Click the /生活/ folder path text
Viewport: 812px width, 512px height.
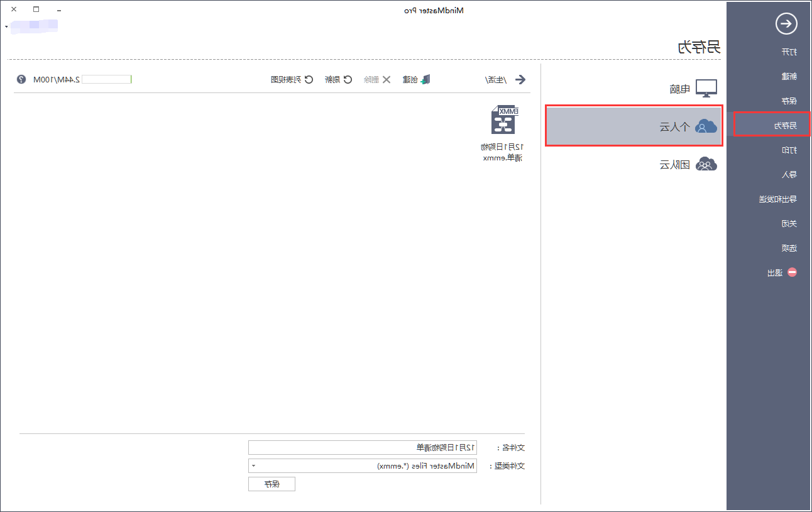(x=496, y=79)
